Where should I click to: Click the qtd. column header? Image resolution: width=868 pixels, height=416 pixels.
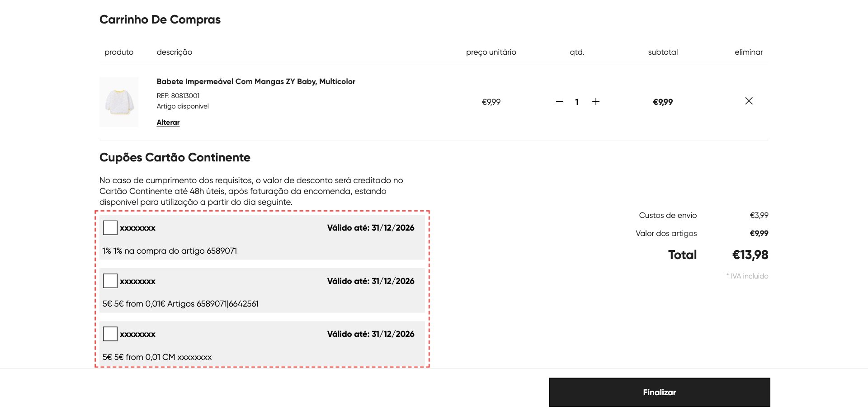pos(577,52)
